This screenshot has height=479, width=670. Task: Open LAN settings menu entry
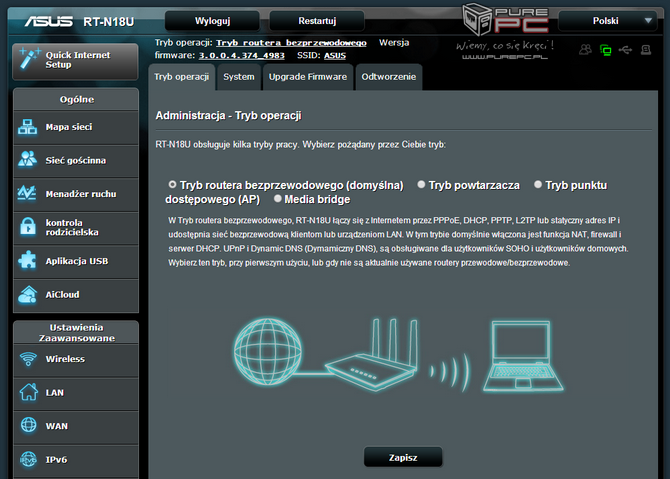(76, 393)
